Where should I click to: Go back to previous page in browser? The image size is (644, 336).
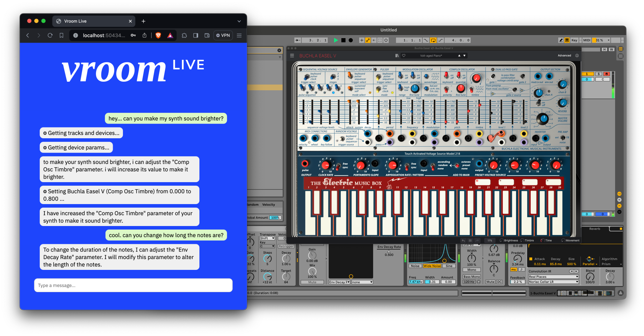28,35
